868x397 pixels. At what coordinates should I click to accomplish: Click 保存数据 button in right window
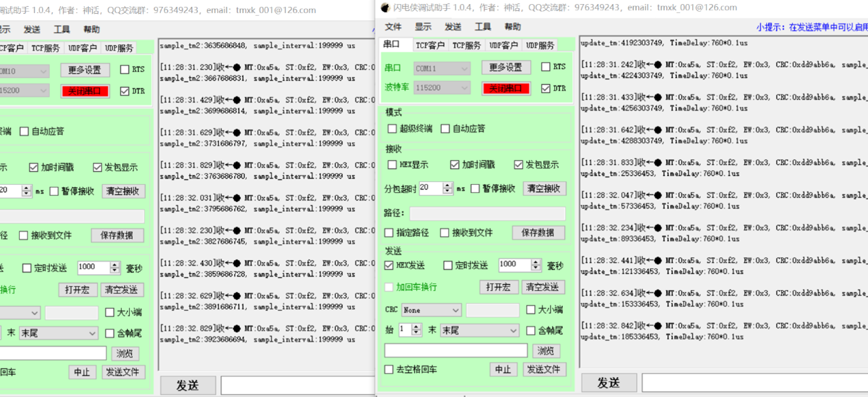tap(538, 233)
